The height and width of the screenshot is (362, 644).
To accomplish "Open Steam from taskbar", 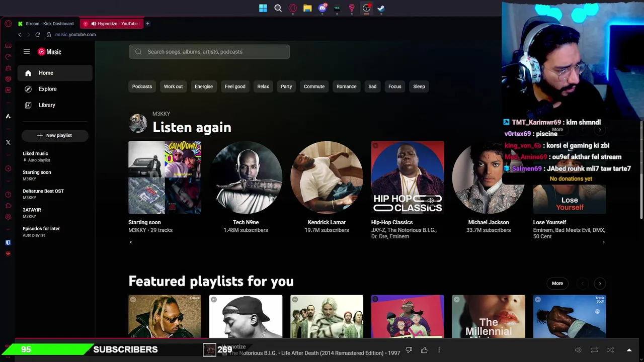I will pyautogui.click(x=381, y=8).
